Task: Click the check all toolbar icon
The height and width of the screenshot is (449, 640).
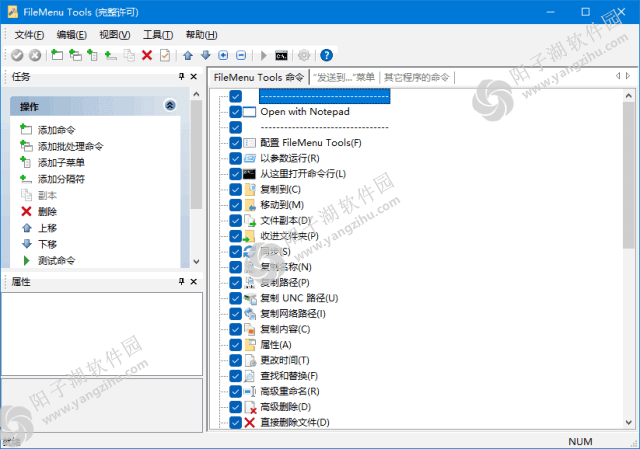Action: click(x=165, y=55)
